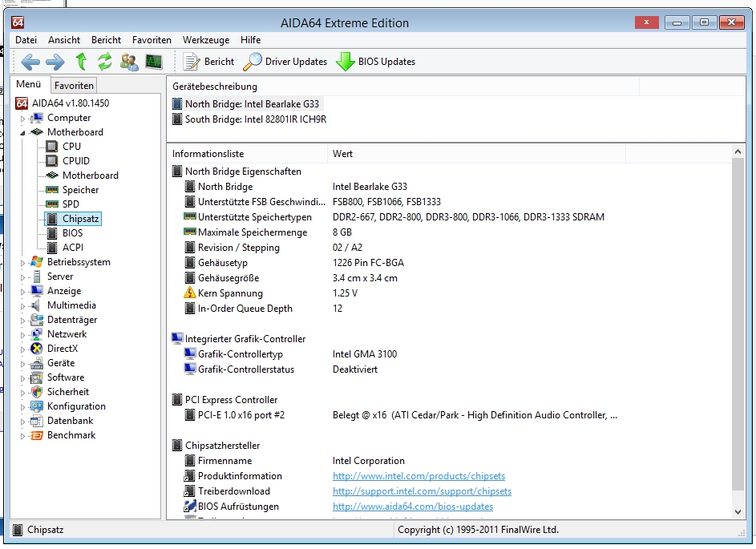Click the BIOS Aufrüstungen row icon
This screenshot has height=549, width=756.
[189, 506]
